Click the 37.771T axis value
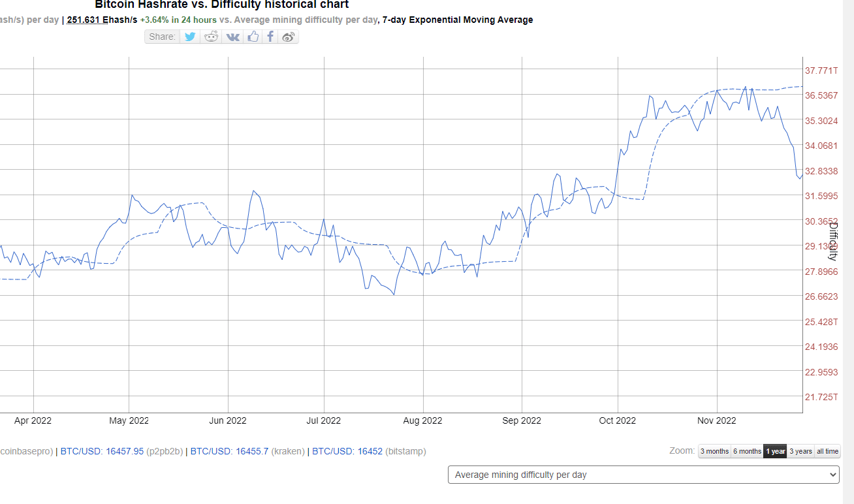854x504 pixels. pos(821,70)
